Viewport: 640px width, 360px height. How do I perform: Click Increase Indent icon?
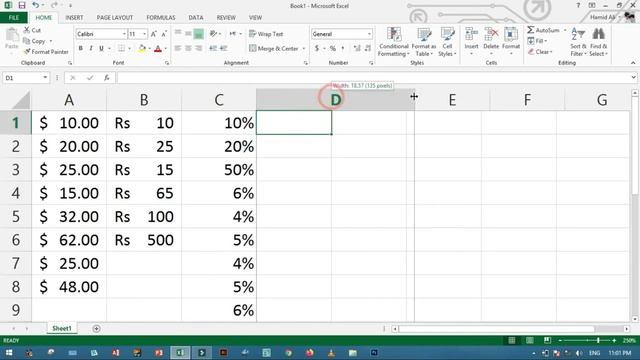click(x=223, y=48)
